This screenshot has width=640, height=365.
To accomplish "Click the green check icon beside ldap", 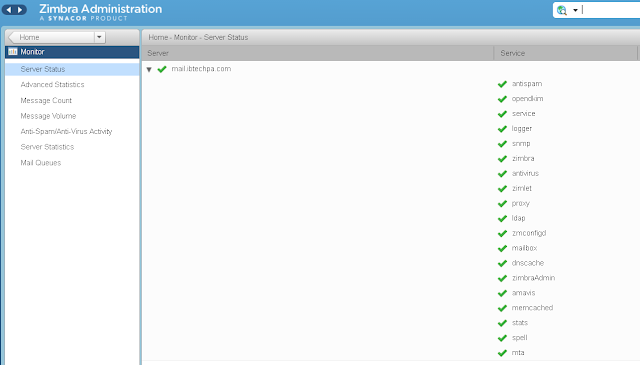I will (x=502, y=219).
